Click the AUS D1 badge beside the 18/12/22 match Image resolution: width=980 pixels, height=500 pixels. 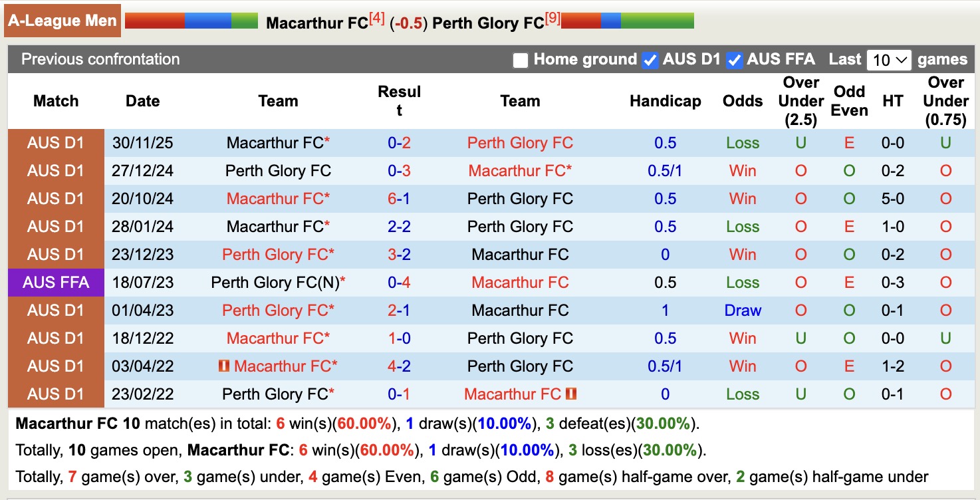coord(56,338)
